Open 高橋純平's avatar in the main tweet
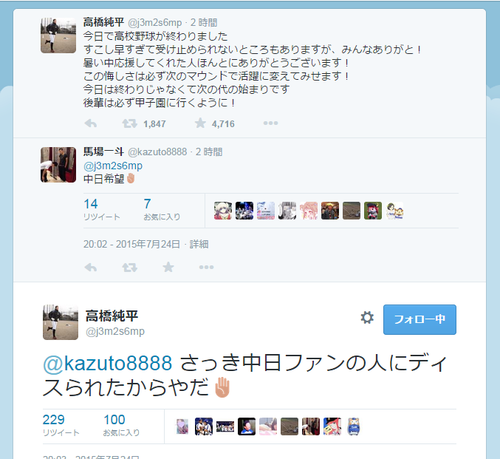 pyautogui.click(x=60, y=322)
